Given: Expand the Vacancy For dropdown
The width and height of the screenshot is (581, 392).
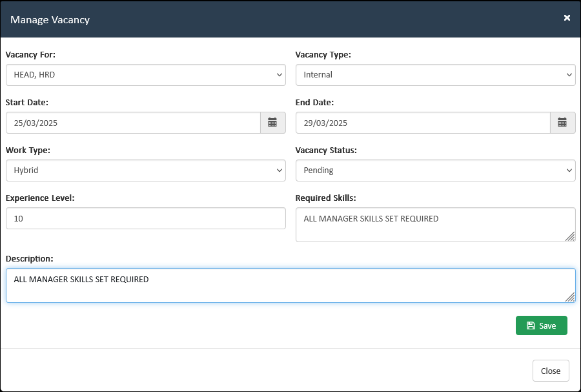Looking at the screenshot, I should 145,75.
